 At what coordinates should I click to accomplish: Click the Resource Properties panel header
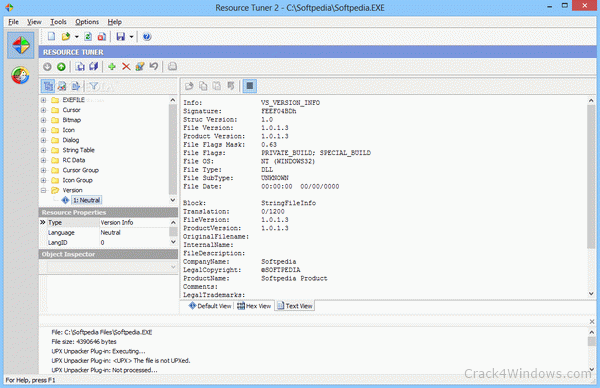point(108,212)
